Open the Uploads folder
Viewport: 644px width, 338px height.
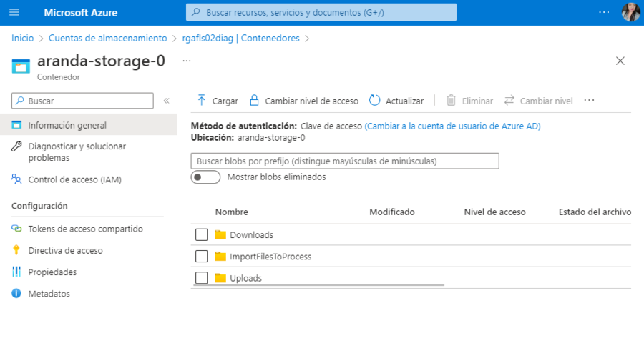tap(245, 278)
